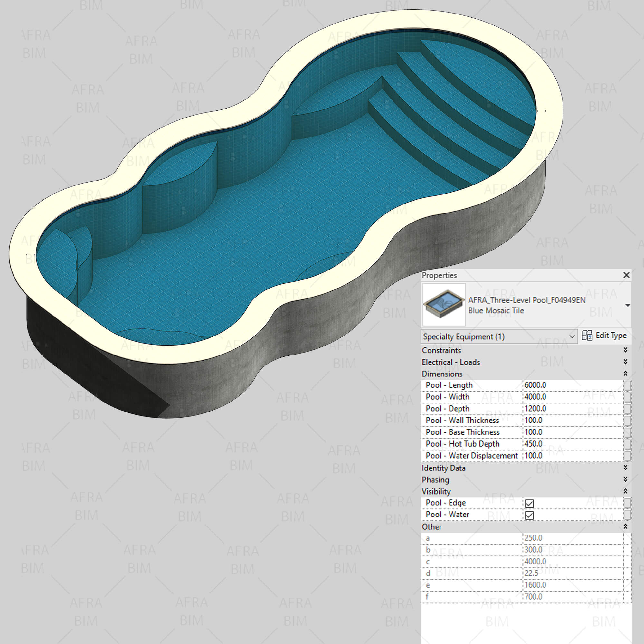644x644 pixels.
Task: Expand the Electrical - Loads section
Action: pos(625,362)
